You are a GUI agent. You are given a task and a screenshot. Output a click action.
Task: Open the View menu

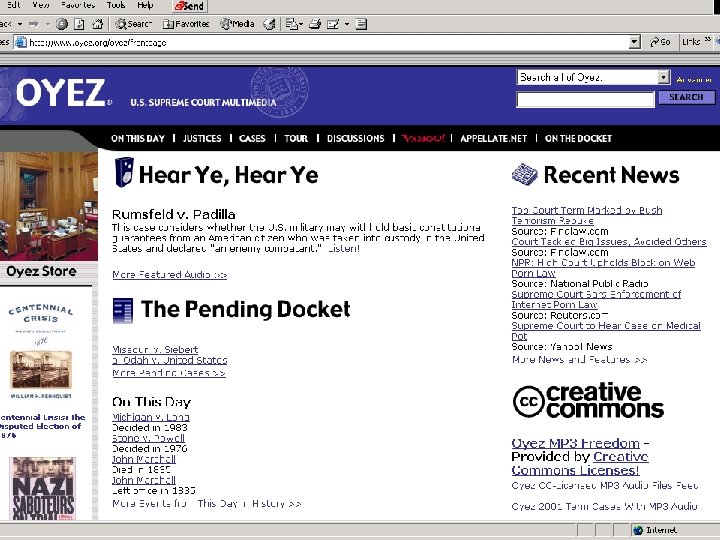[40, 5]
